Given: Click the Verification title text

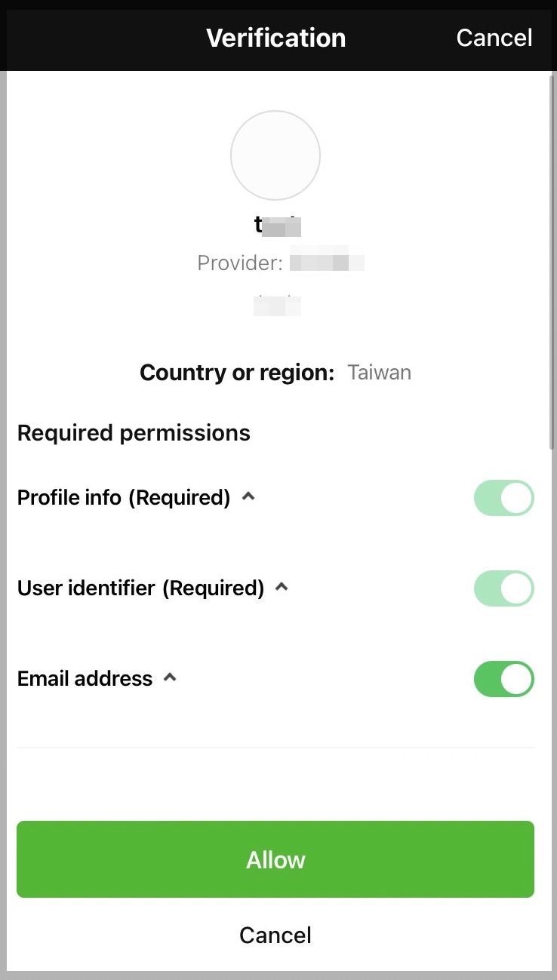Looking at the screenshot, I should pyautogui.click(x=276, y=38).
